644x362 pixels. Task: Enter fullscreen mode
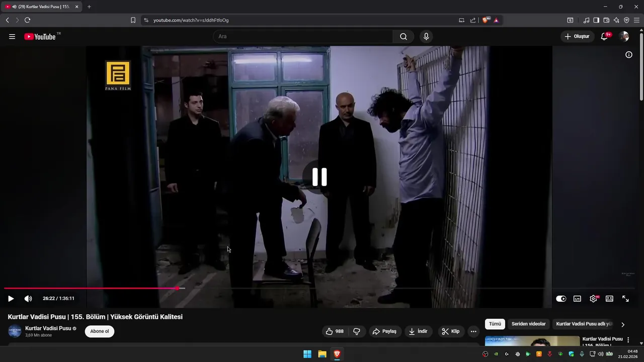click(625, 299)
